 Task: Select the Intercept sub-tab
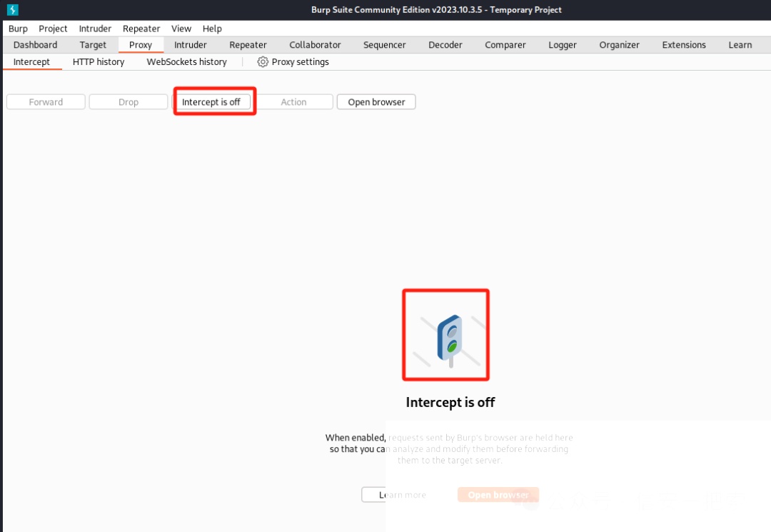(31, 62)
